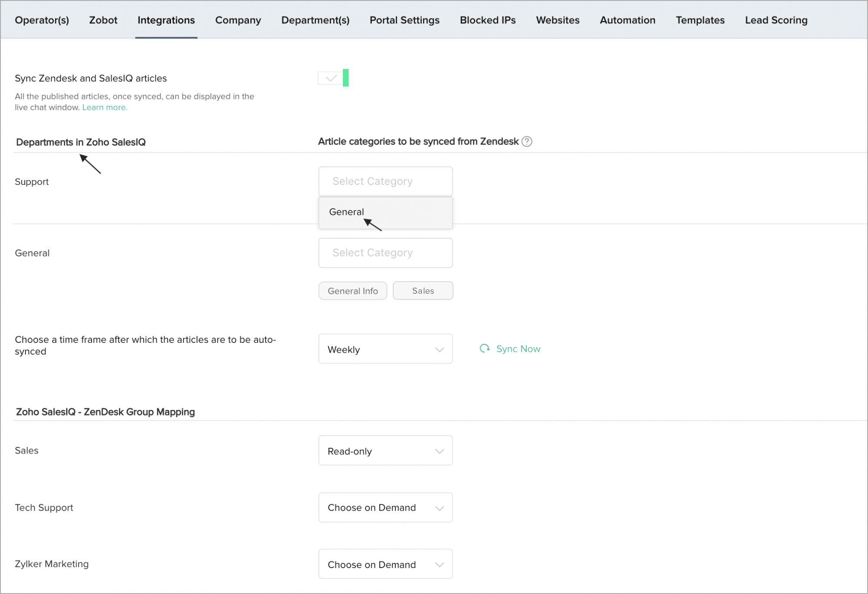Screen dimensions: 868x594
Task: Go to the Websites tab
Action: click(x=558, y=20)
